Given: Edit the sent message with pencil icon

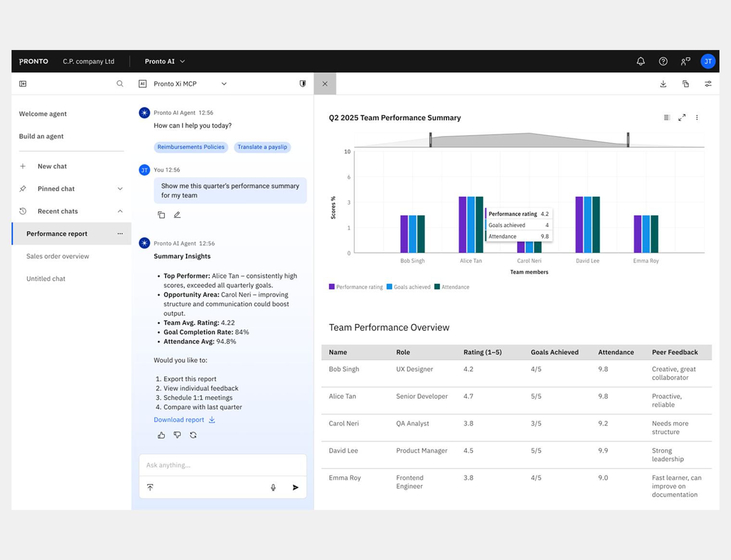Looking at the screenshot, I should [177, 215].
